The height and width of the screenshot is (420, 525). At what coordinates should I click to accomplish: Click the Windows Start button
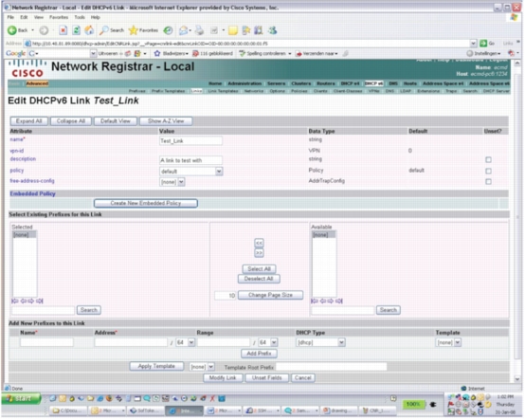pos(21,399)
